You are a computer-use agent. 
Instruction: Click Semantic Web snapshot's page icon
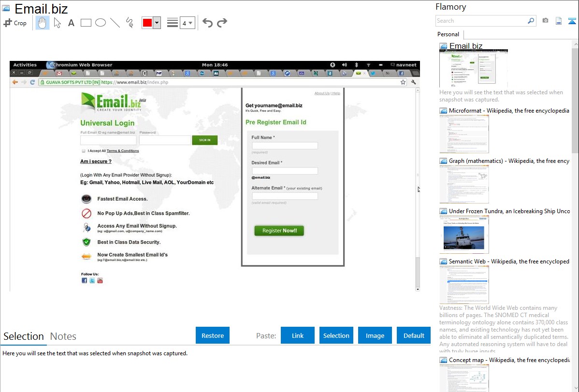point(444,261)
